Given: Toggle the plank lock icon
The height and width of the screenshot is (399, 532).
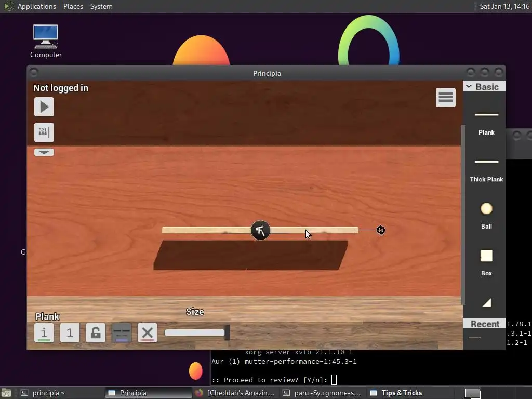Looking at the screenshot, I should click(96, 332).
